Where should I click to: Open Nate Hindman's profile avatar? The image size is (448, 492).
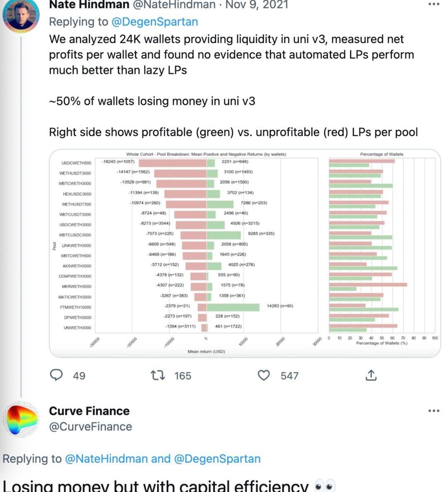pyautogui.click(x=21, y=15)
